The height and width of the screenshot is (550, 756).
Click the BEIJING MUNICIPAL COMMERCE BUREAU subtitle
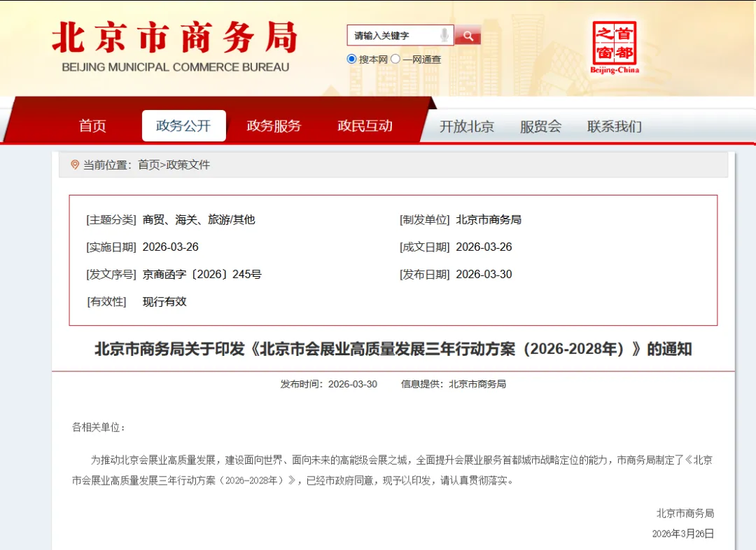(x=176, y=67)
